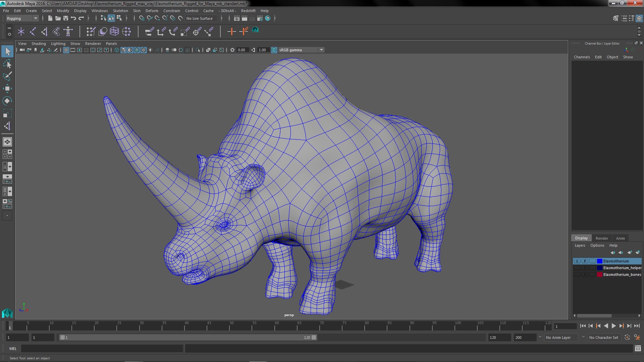Click the HumanIK character figure shelf icon
Viewport: 644px width, 362px height.
point(68,32)
